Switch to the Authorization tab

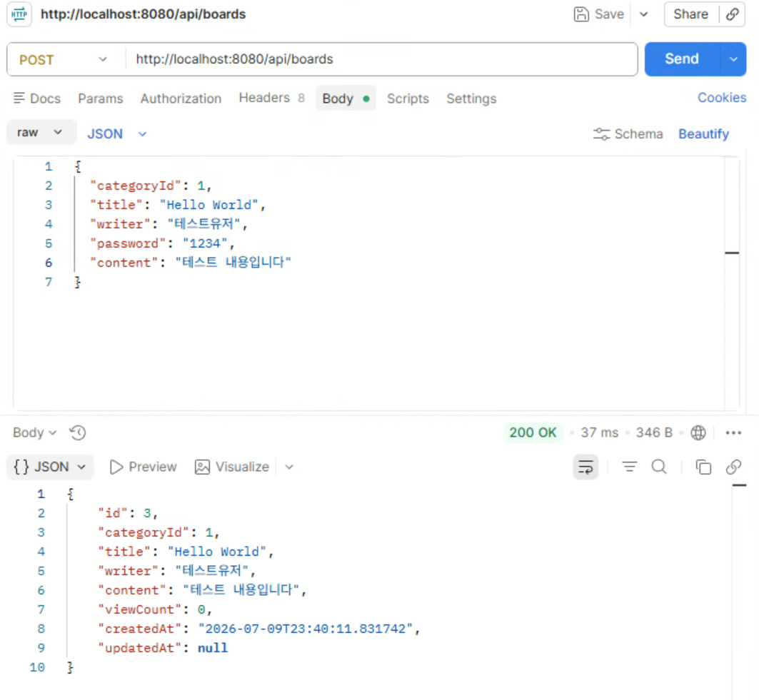(x=181, y=98)
